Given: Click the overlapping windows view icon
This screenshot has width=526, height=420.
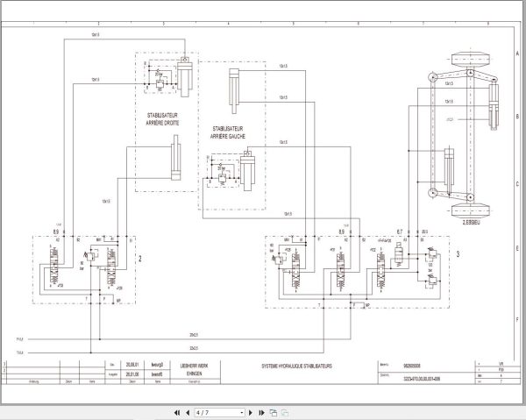Looking at the screenshot, I should [x=274, y=413].
